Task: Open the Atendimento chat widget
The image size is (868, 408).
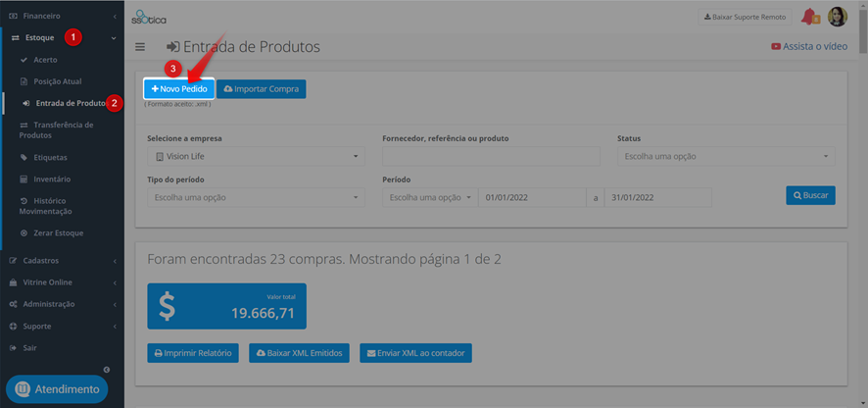Action: (x=57, y=389)
